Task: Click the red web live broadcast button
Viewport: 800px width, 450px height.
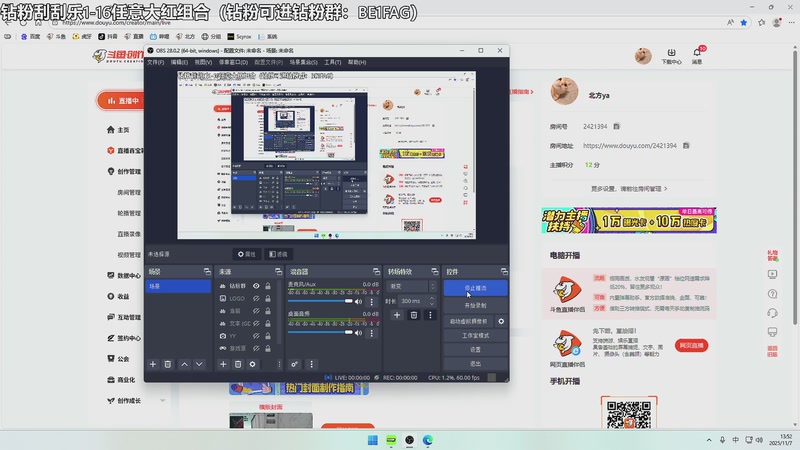Action: (691, 345)
